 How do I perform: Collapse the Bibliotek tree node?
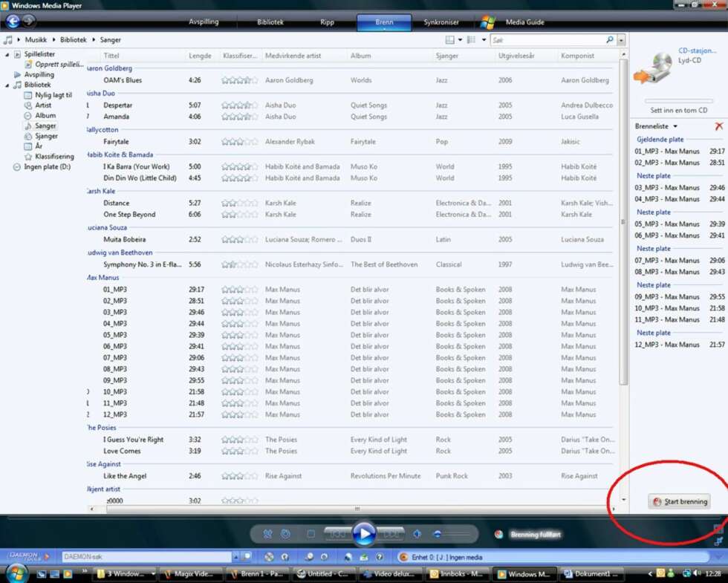(7, 85)
